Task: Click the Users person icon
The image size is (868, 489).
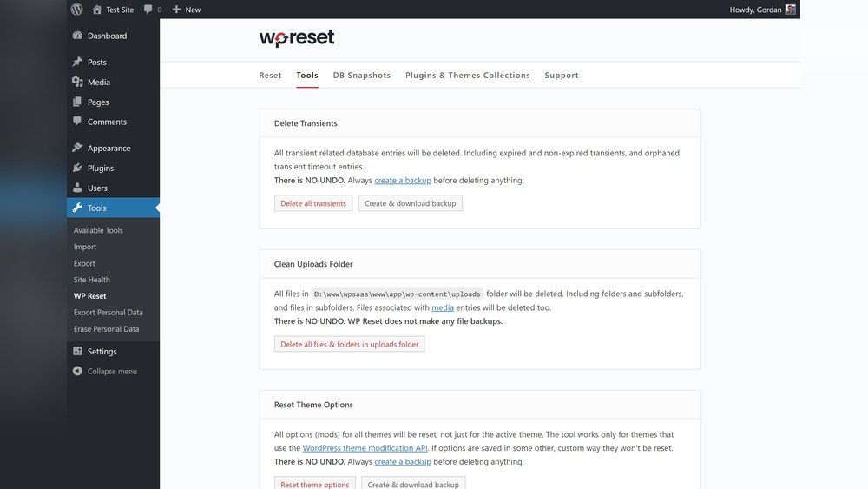Action: pyautogui.click(x=77, y=188)
